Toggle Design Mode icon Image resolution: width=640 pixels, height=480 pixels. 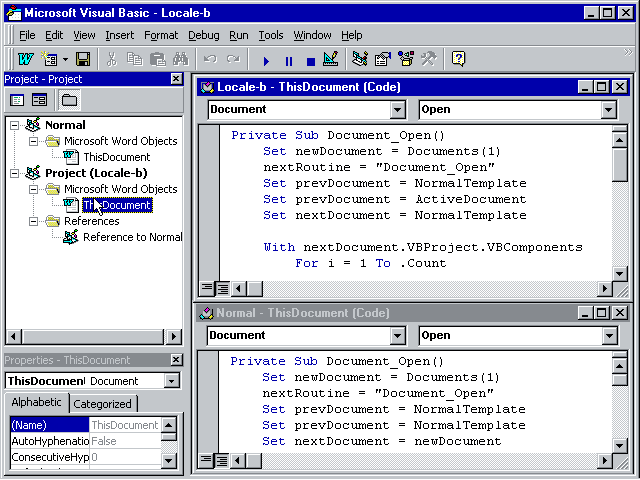click(331, 59)
